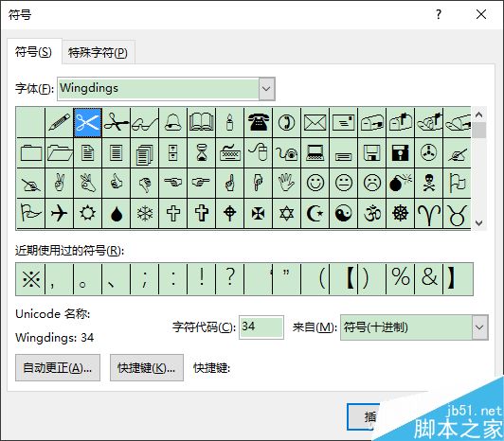Choose the skull and crossbones symbol
The width and height of the screenshot is (504, 441).
[x=428, y=183]
